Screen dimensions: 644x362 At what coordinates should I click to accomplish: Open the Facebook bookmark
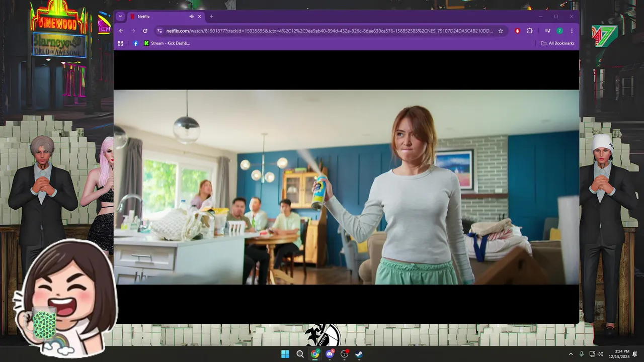tap(135, 43)
